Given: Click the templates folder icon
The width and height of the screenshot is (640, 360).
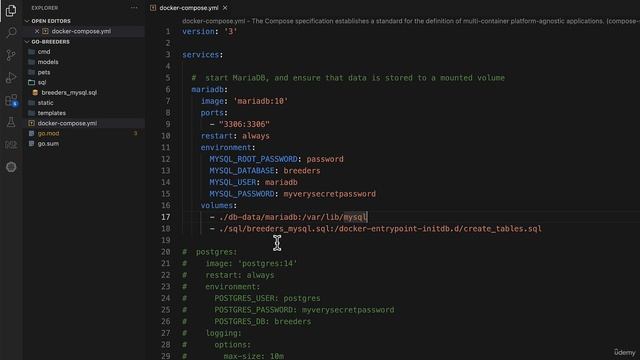Looking at the screenshot, I should coord(31,113).
